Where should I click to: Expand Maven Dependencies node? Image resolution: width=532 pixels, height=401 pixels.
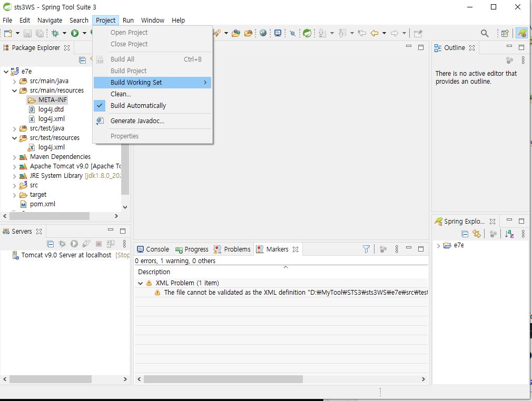pyautogui.click(x=14, y=157)
